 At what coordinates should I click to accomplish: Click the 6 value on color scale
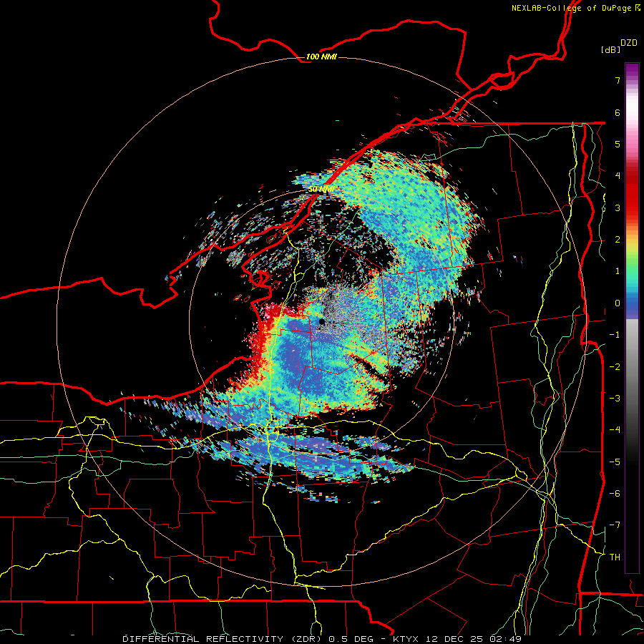click(x=618, y=112)
